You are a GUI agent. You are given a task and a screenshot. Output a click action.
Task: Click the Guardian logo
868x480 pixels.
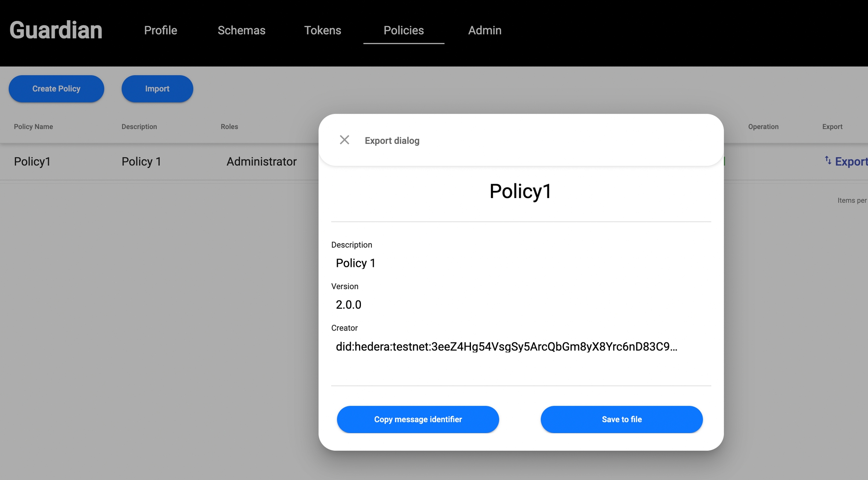point(56,30)
